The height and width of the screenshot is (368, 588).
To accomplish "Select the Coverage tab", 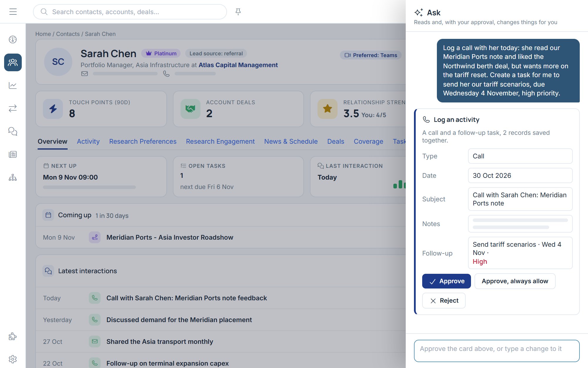I will point(368,142).
